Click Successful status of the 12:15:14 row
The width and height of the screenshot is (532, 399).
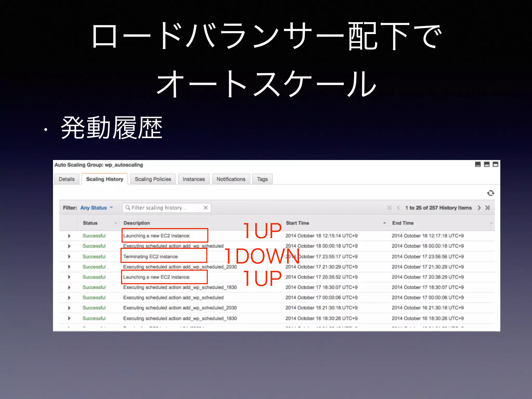(x=94, y=236)
